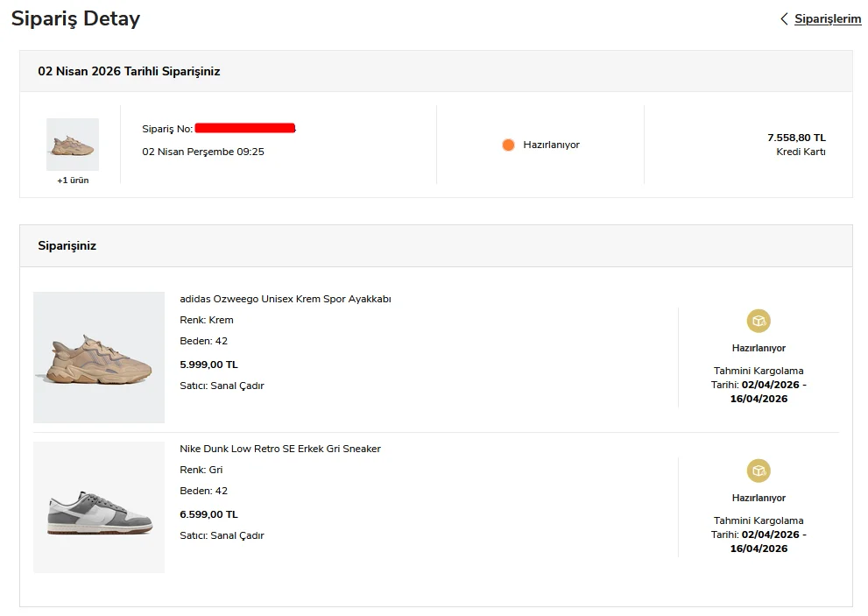Click the Nike estimated shipping date range
This screenshot has width=868, height=616.
tap(759, 542)
